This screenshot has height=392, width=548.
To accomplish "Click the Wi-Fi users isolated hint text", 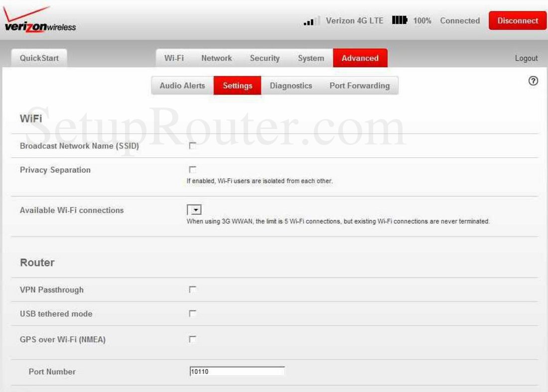I will click(x=260, y=181).
